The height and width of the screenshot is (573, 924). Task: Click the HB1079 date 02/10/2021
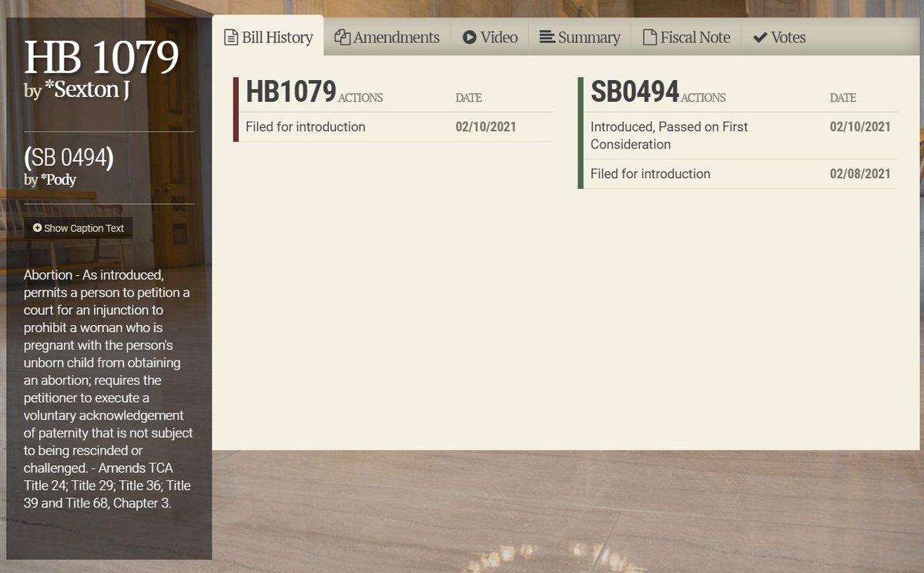(x=486, y=127)
